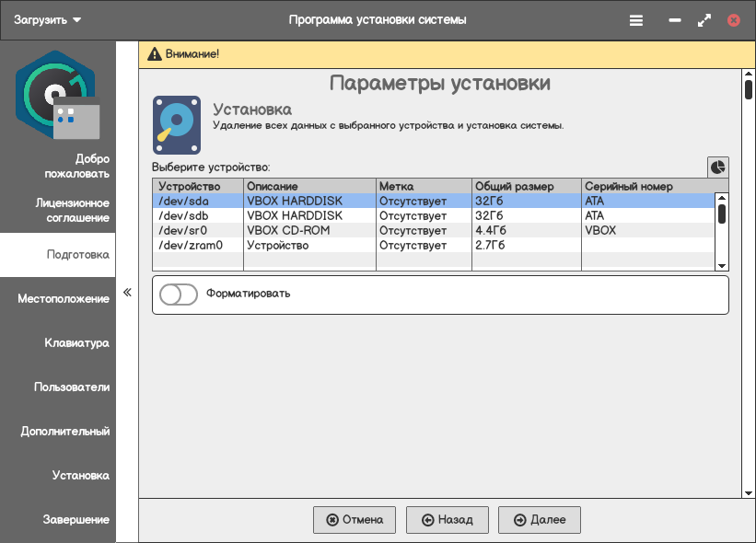This screenshot has height=543, width=756.
Task: Go to Местоположение step
Action: pos(64,299)
